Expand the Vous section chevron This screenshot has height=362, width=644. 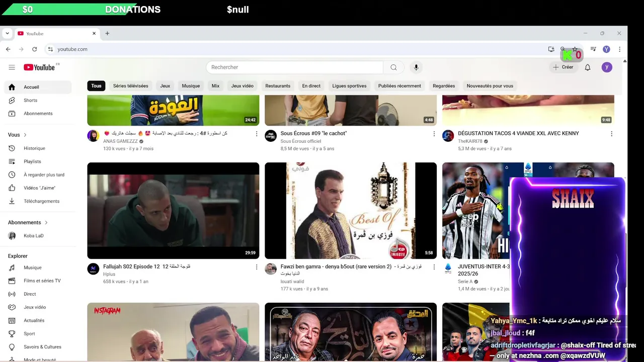(x=25, y=135)
